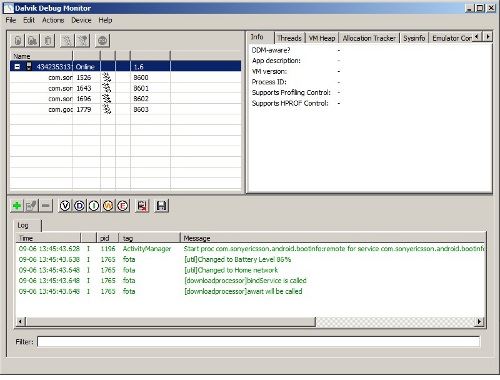Switch to the Sysinfo tab
Image resolution: width=500 pixels, height=380 pixels.
pyautogui.click(x=414, y=38)
